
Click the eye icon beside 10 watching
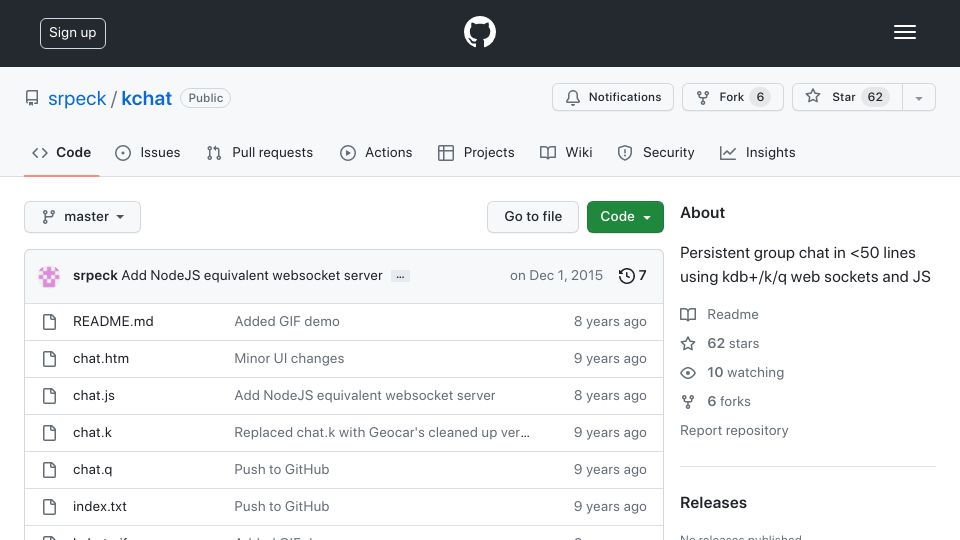coord(688,373)
